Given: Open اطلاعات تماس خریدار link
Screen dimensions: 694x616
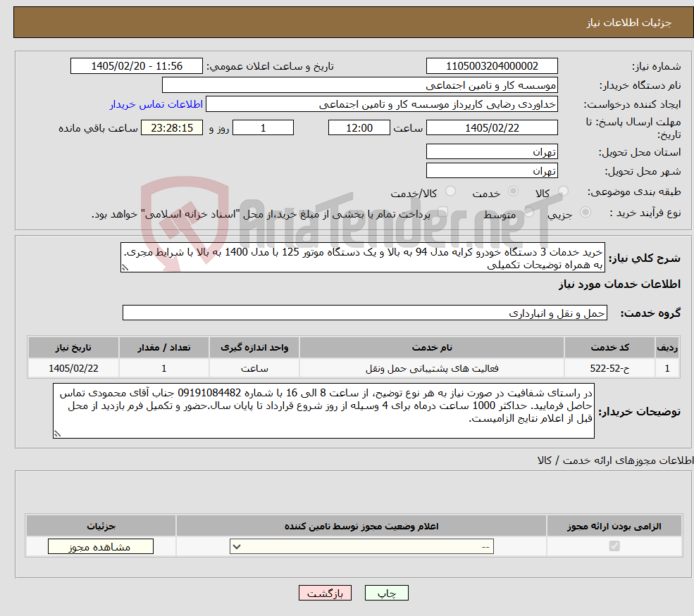Looking at the screenshot, I should tap(156, 104).
